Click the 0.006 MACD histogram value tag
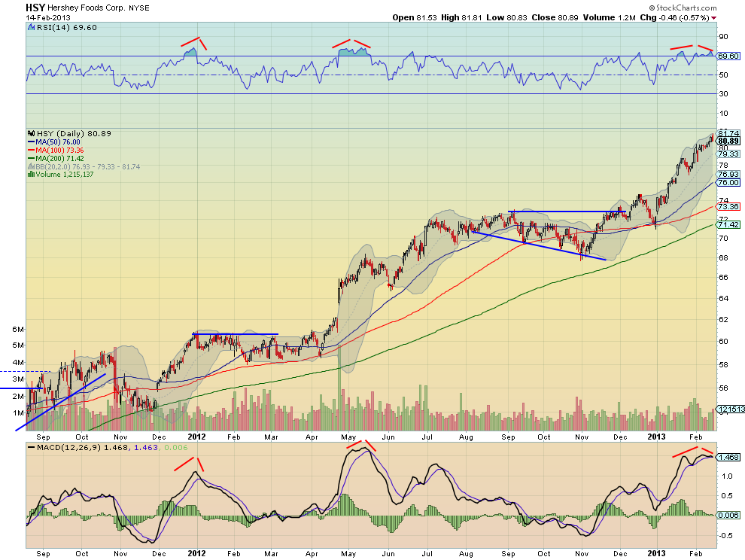 (x=729, y=516)
